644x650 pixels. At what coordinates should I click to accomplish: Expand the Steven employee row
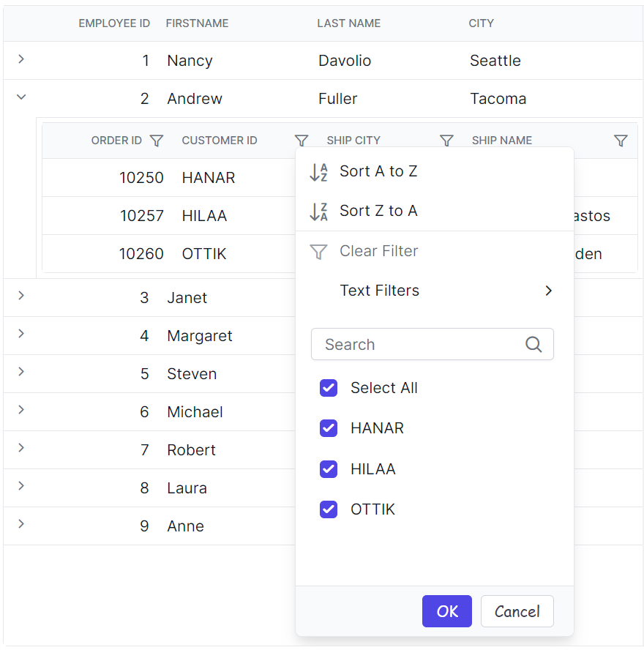(21, 372)
